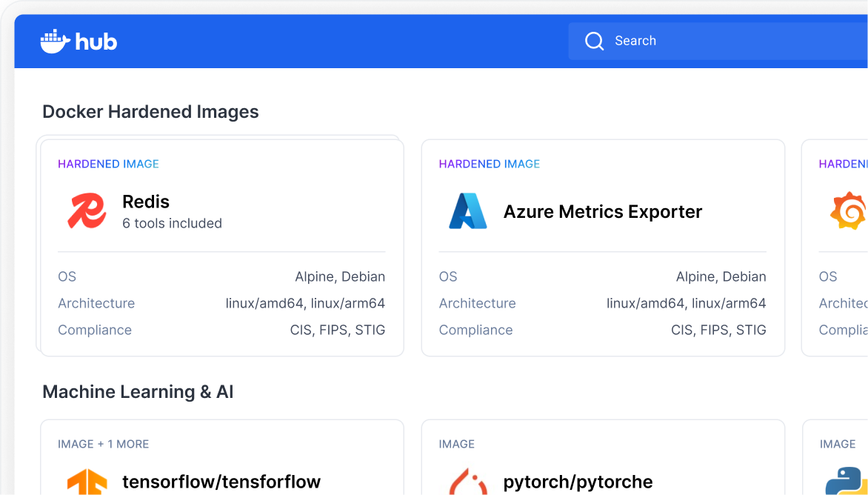Click "IMAGE + 1 MORE" label on tensorflow card
The width and height of the screenshot is (868, 495).
[104, 444]
